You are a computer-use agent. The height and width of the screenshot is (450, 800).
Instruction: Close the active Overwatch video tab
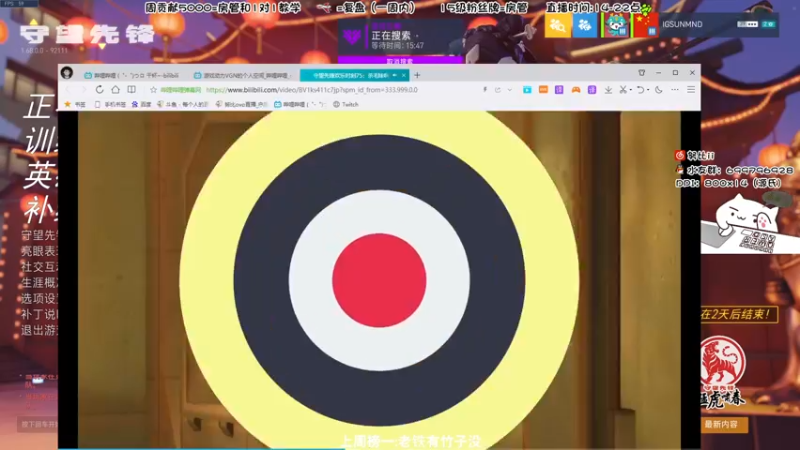[404, 76]
